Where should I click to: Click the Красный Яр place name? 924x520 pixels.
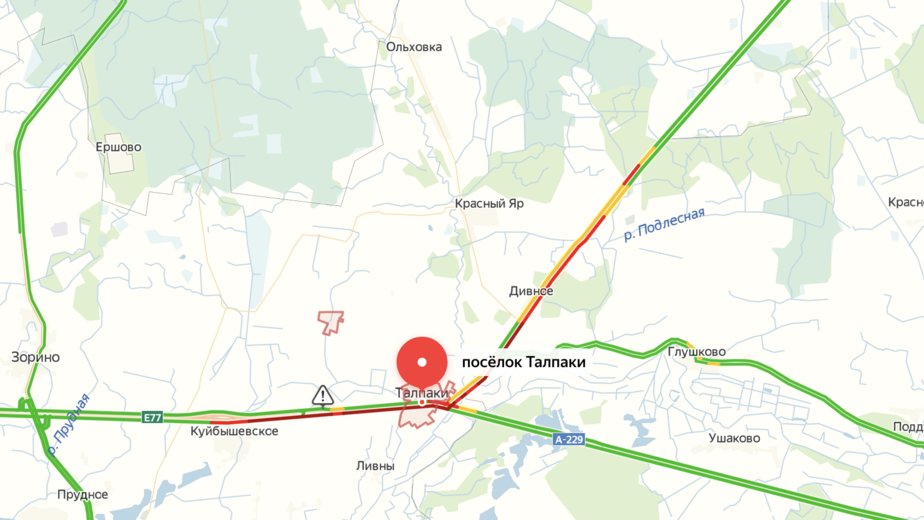[489, 203]
